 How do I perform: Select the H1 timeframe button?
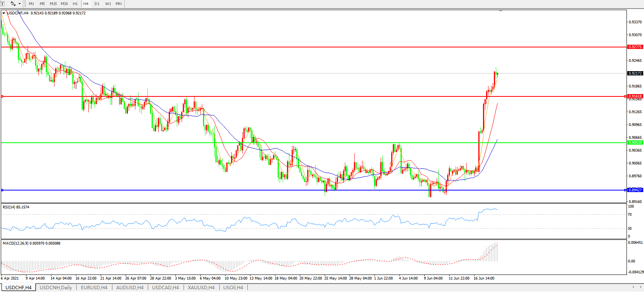point(75,4)
